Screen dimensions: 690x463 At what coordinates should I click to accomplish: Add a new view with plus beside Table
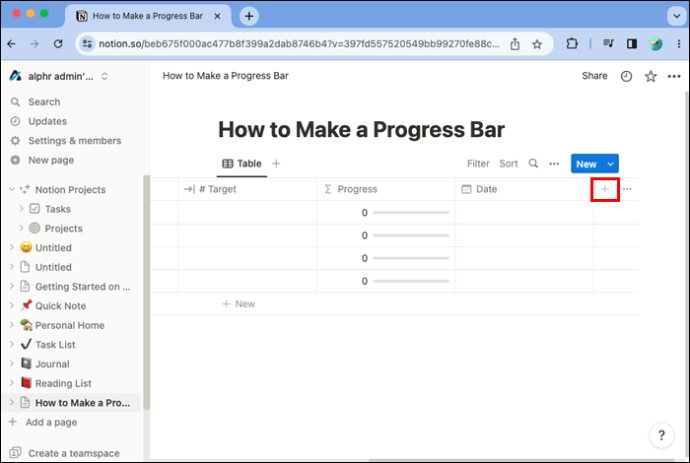click(276, 164)
